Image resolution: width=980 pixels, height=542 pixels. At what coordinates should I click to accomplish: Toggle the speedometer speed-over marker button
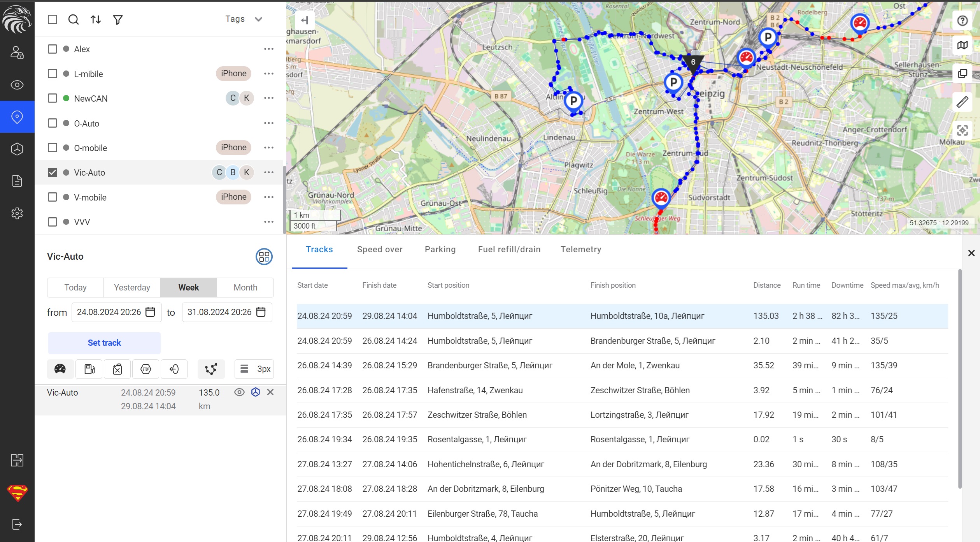tap(60, 369)
